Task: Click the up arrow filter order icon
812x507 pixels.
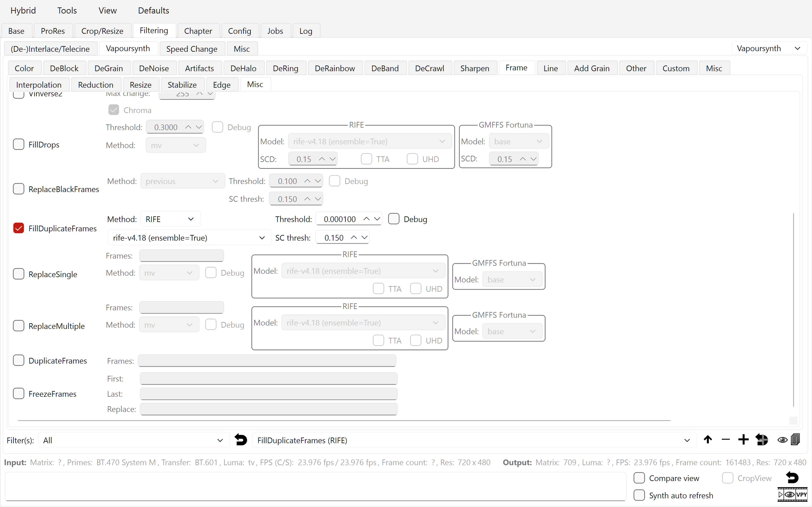Action: pyautogui.click(x=708, y=440)
